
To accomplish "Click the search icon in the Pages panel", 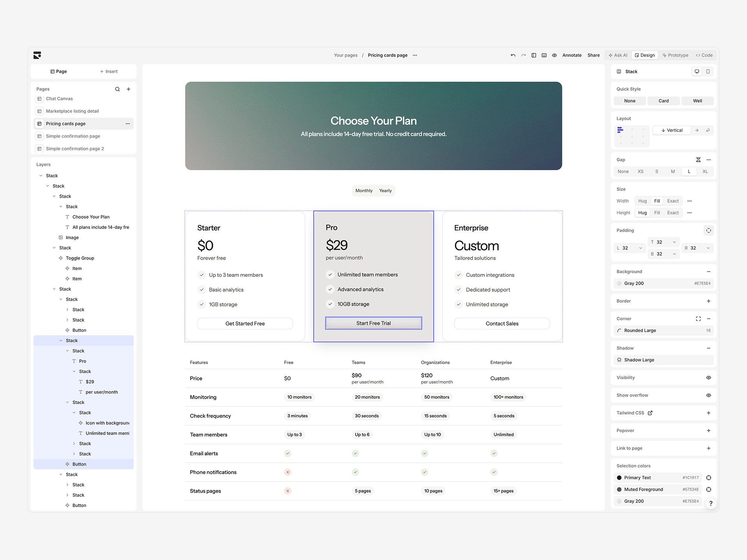I will coord(117,89).
